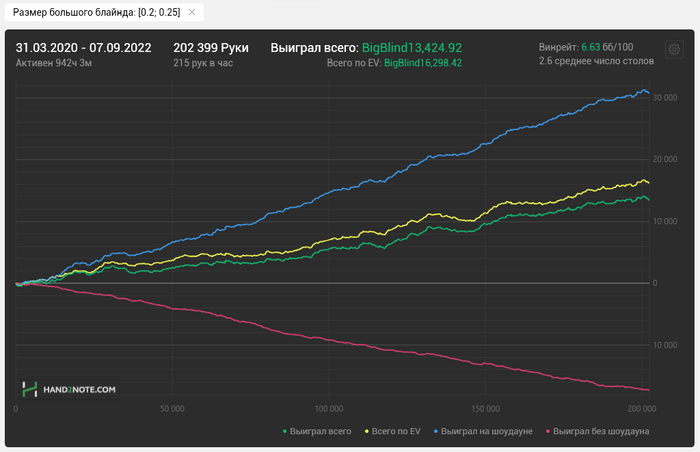Click the 'Активен 942ч 3м' active time text
This screenshot has height=452, width=700.
(54, 63)
